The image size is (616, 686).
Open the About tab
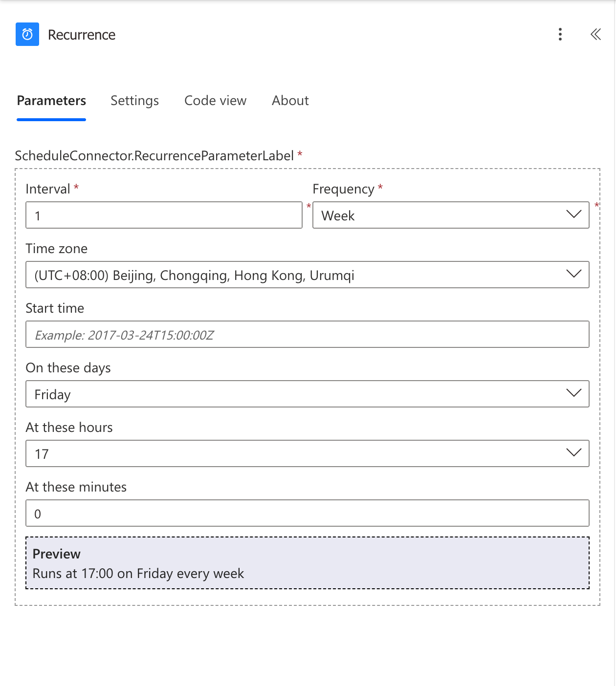290,101
